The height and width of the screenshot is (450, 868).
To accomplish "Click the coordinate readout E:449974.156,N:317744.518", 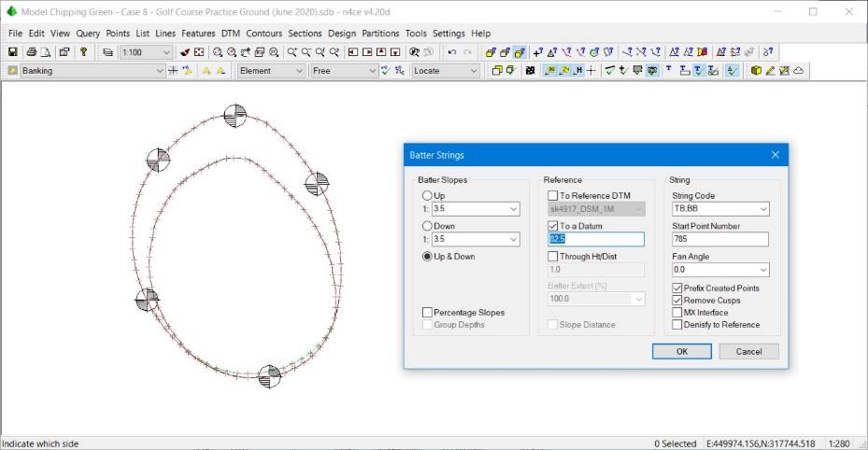I will (761, 443).
